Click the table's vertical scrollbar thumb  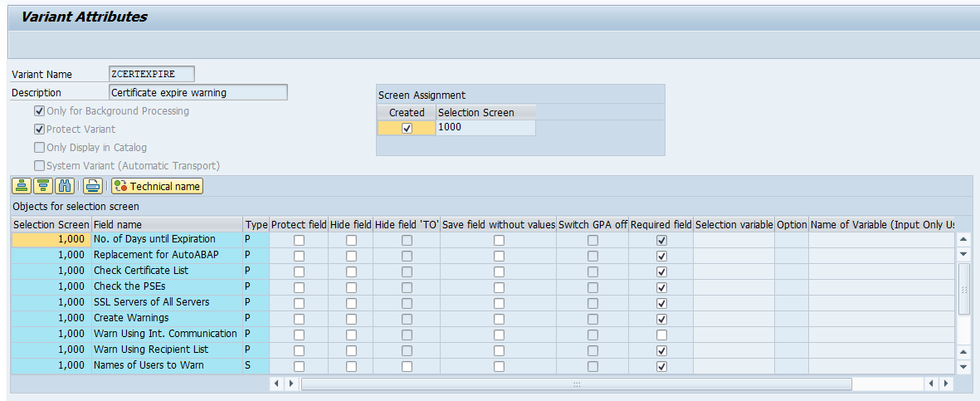[x=963, y=289]
